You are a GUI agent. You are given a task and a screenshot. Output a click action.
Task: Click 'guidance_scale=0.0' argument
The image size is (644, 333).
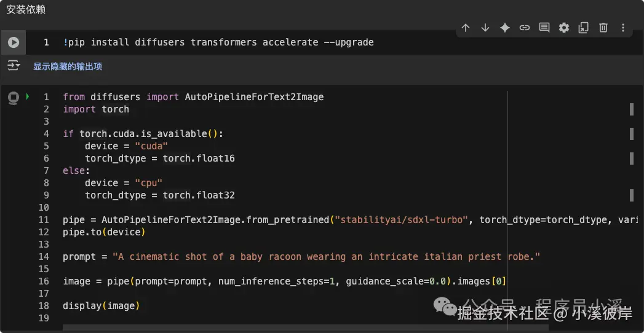coord(396,281)
